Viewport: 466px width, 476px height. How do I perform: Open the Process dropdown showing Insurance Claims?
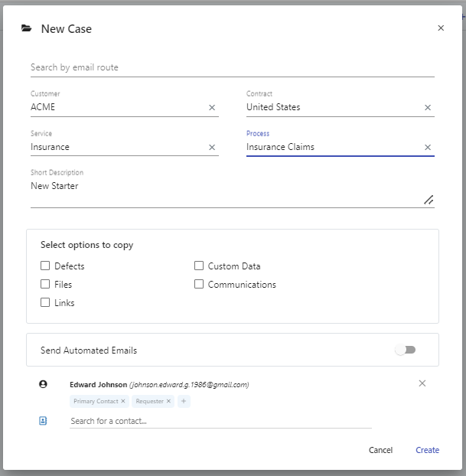tap(329, 148)
